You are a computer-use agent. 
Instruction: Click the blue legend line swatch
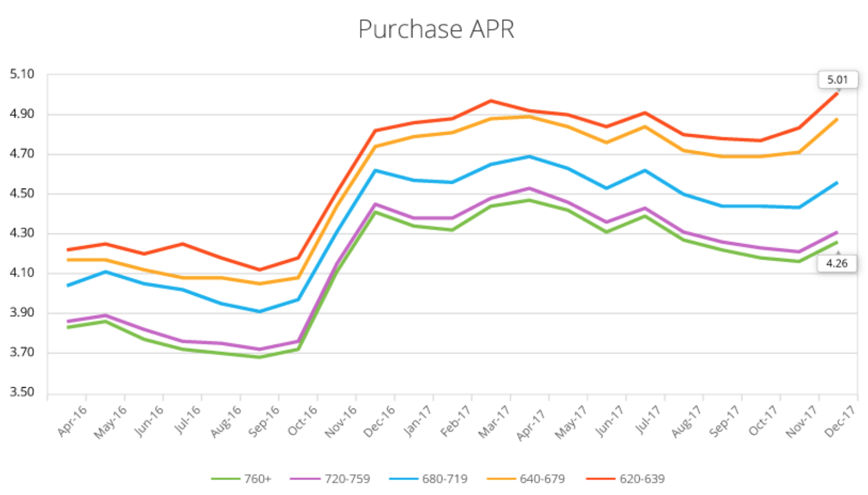click(x=403, y=479)
